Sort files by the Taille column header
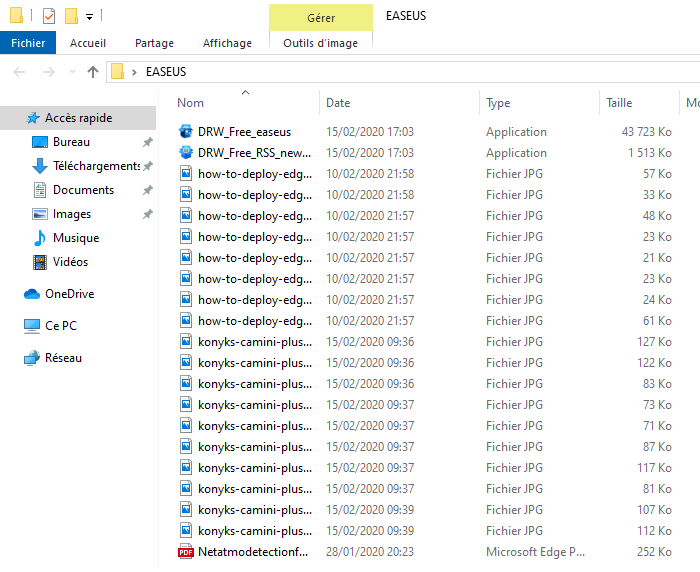The width and height of the screenshot is (700, 572). [619, 103]
